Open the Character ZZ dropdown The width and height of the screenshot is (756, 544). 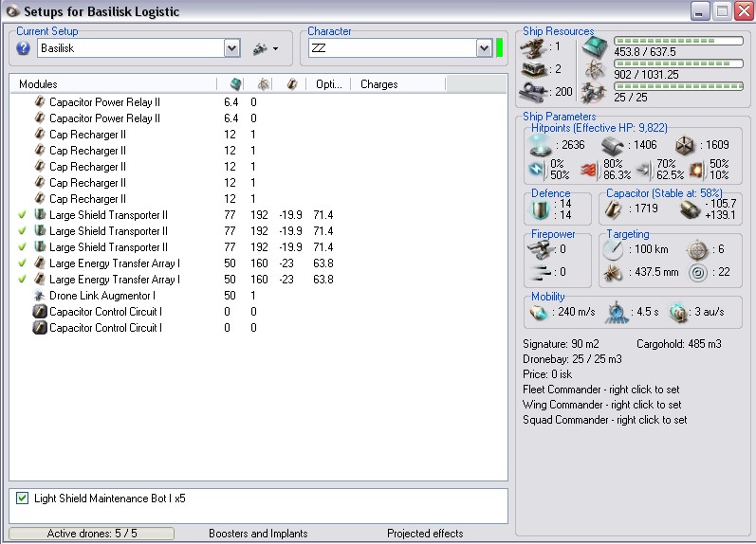(484, 48)
